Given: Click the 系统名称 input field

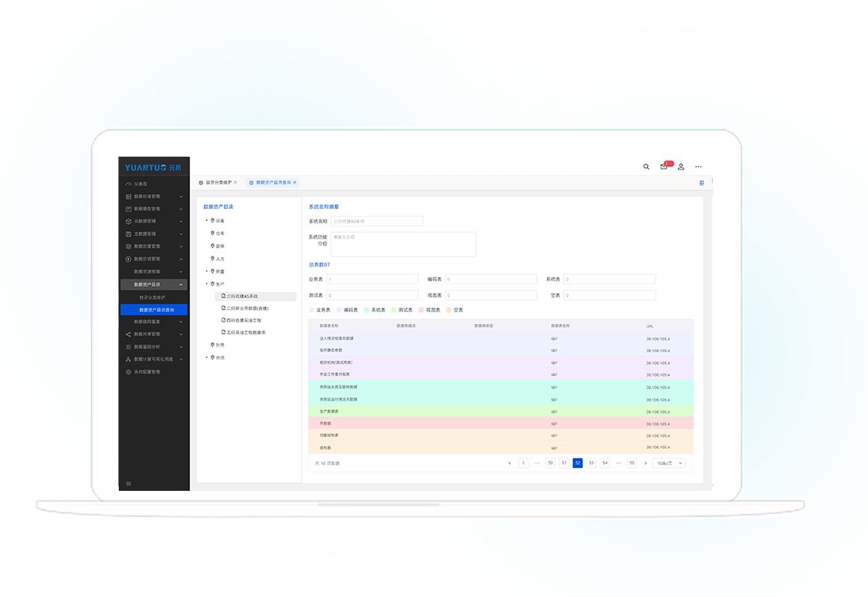Looking at the screenshot, I should point(377,222).
